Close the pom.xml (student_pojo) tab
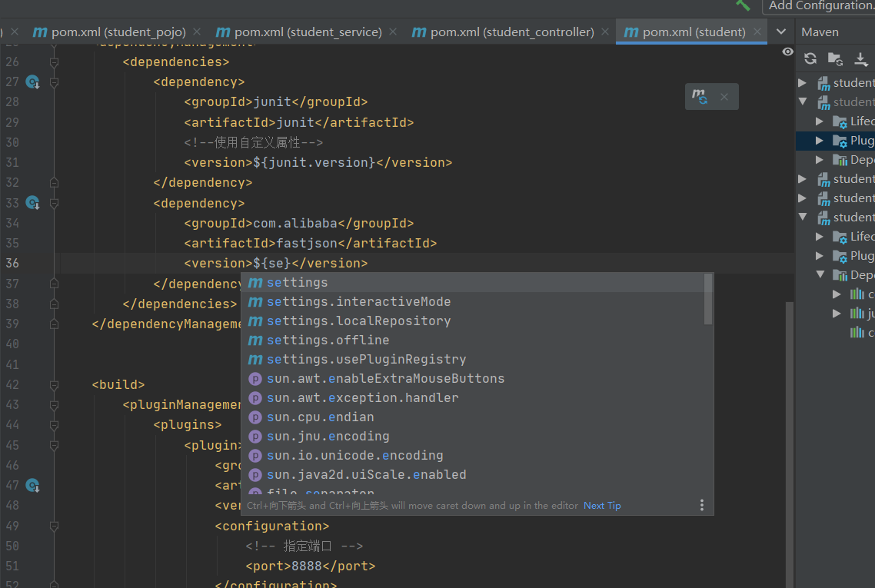Viewport: 875px width, 588px height. pos(197,32)
